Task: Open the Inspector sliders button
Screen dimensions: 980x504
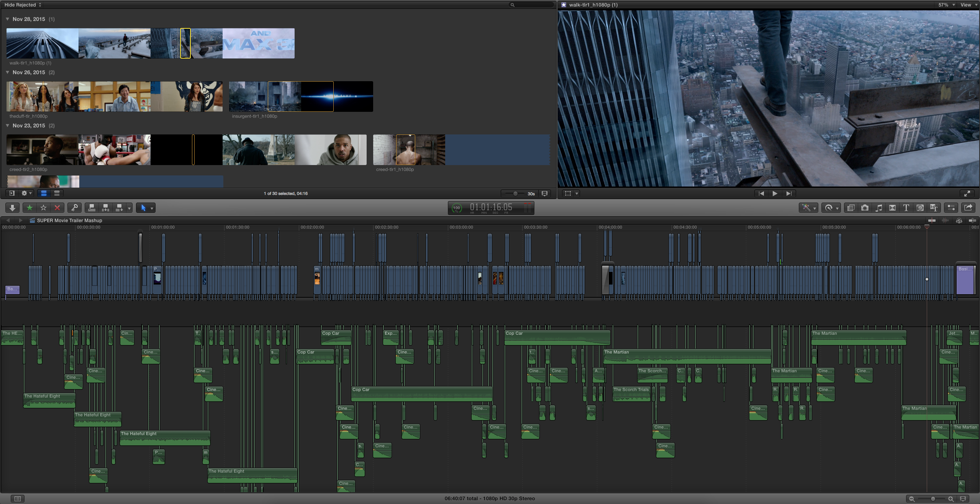Action: [x=951, y=208]
